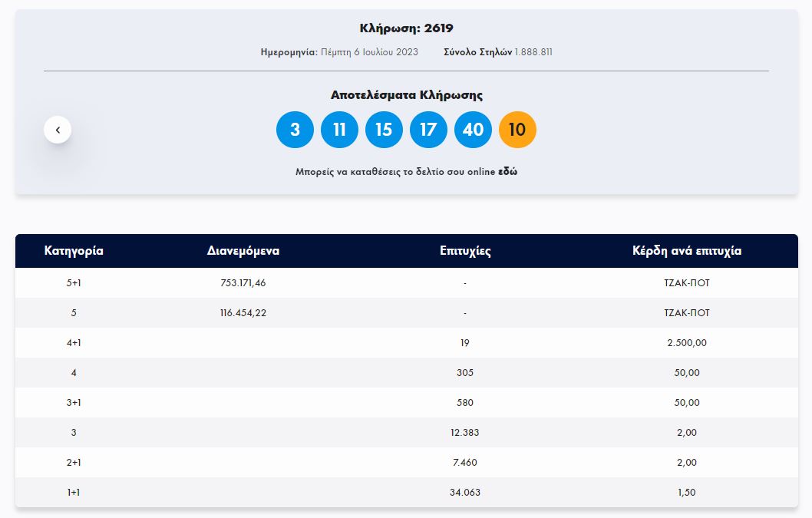Click the 'Κέρδη ανά επιτυχία' column header
The image size is (812, 518).
(x=686, y=251)
